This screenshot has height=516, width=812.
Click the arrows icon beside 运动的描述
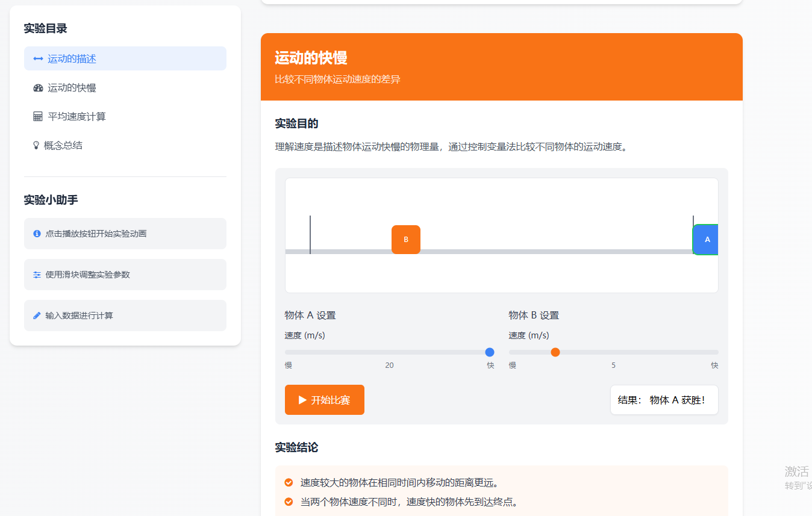click(38, 58)
